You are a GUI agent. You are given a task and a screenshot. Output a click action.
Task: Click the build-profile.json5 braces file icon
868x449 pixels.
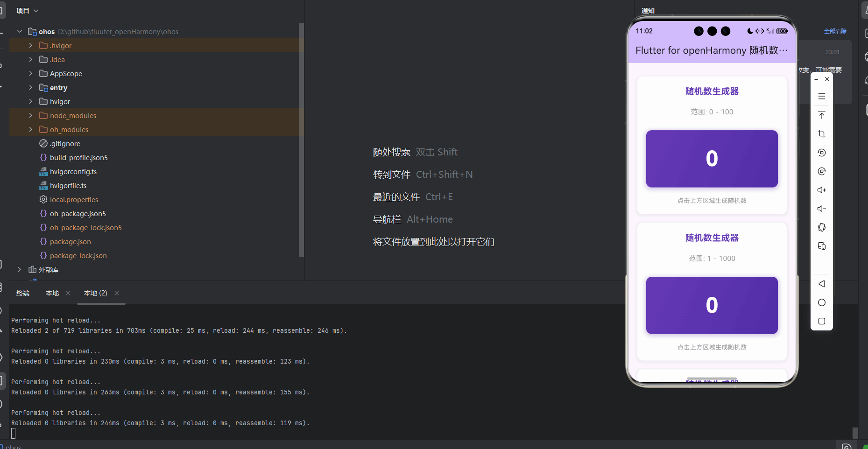[x=43, y=157]
